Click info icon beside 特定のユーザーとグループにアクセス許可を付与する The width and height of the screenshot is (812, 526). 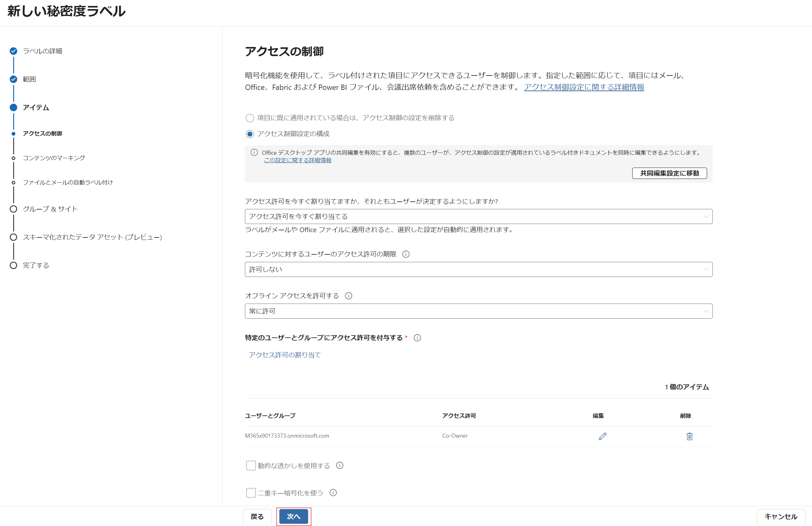(x=417, y=338)
